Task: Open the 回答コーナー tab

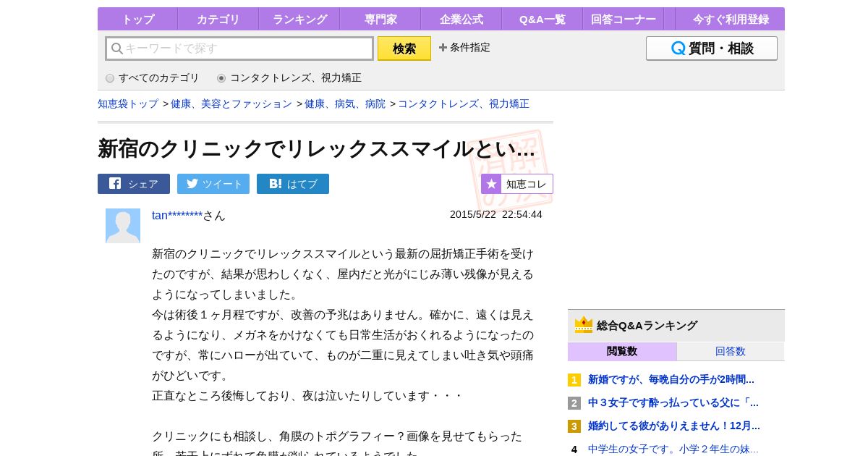Action: (x=623, y=19)
